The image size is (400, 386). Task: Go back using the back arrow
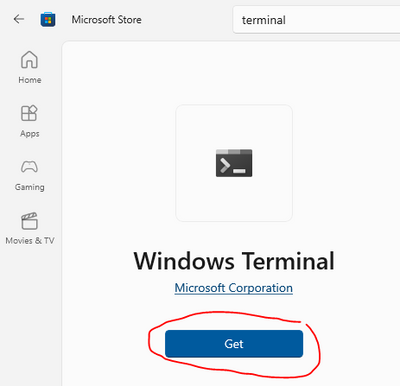pos(19,19)
